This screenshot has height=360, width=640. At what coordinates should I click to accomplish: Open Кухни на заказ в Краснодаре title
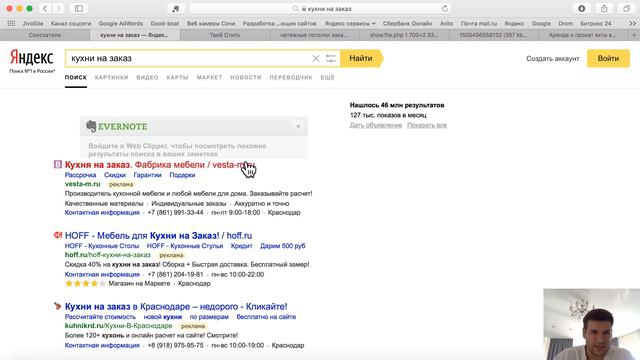tap(176, 307)
